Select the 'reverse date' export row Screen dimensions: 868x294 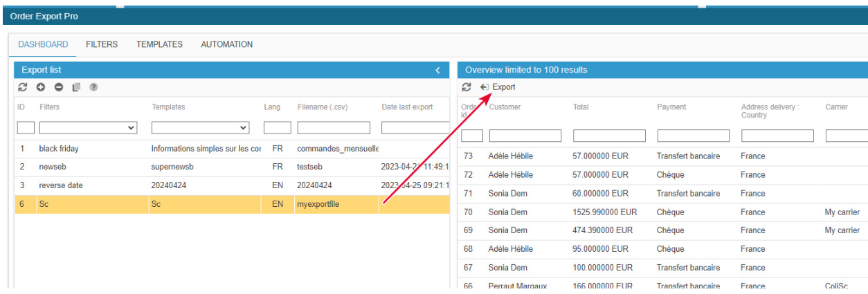click(x=232, y=185)
